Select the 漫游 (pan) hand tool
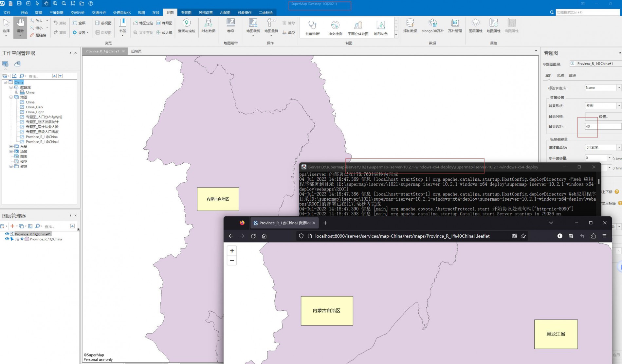The height and width of the screenshot is (364, 622). click(20, 27)
